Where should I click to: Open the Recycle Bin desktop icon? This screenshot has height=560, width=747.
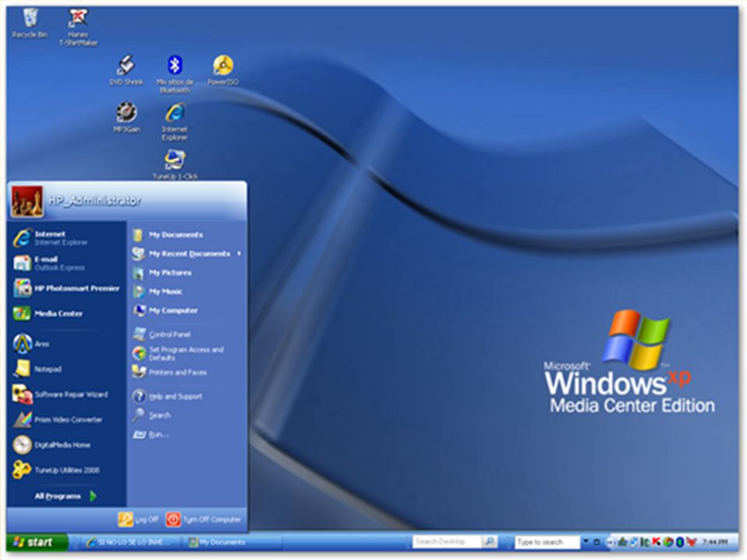(30, 23)
